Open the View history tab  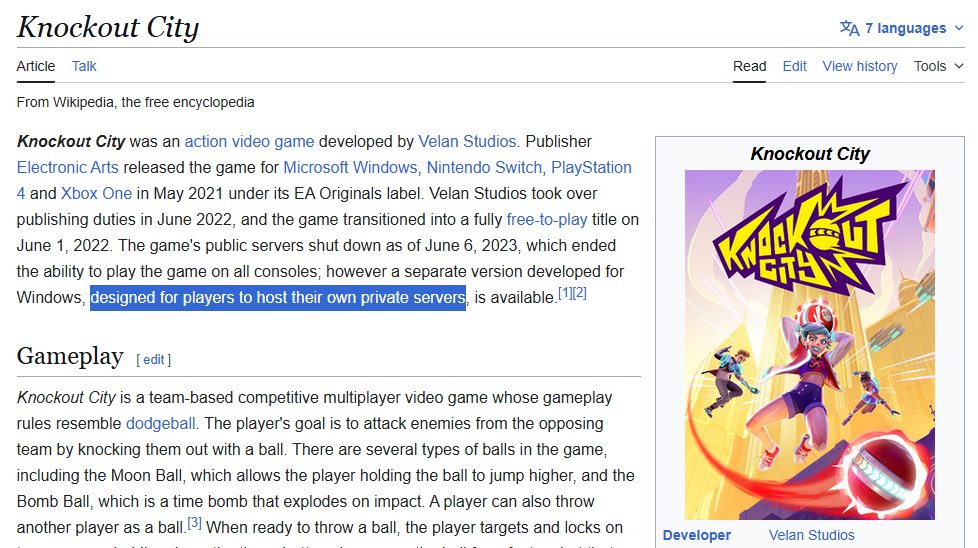pos(859,66)
